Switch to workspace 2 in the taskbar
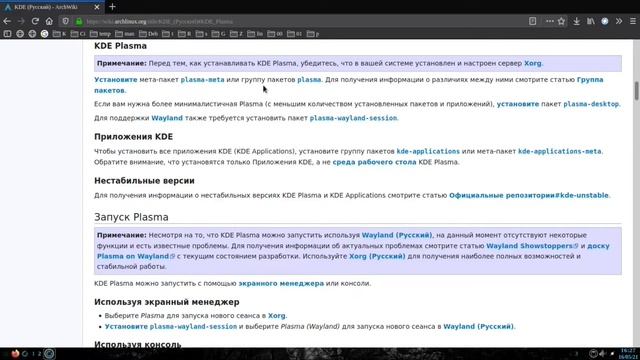 tap(40, 353)
